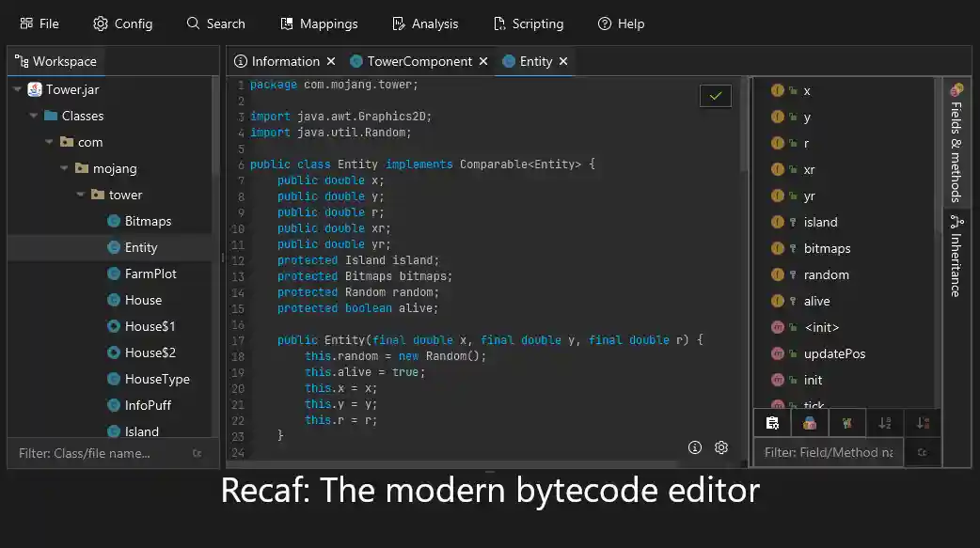This screenshot has height=548, width=980.
Task: Collapse the Tower.jar tree node
Action: pos(18,89)
